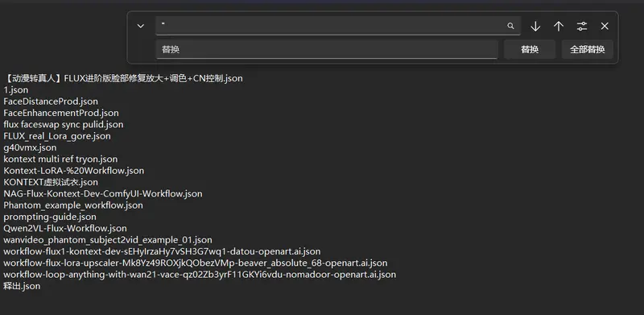The height and width of the screenshot is (315, 644).
Task: Collapse the replace row with the chevron
Action: point(140,26)
